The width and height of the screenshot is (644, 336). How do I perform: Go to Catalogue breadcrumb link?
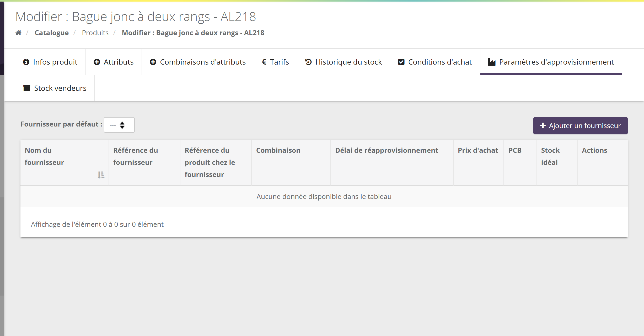[52, 33]
